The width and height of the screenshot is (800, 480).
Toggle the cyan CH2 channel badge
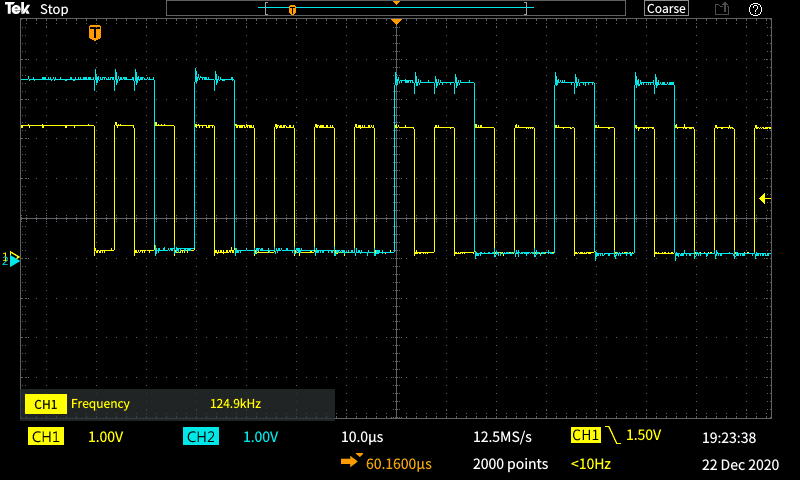[x=201, y=437]
